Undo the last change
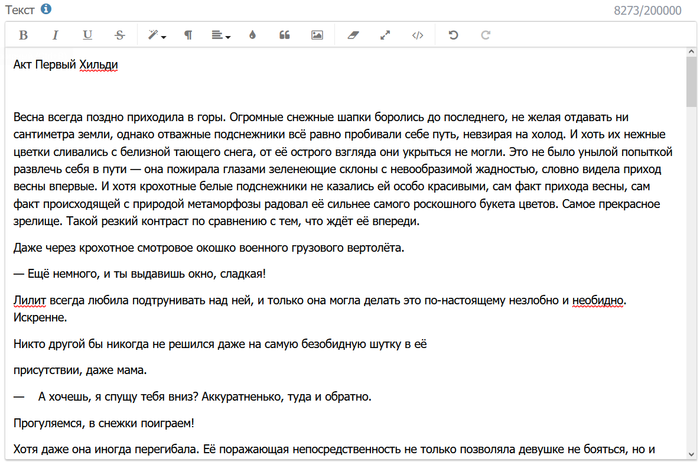The height and width of the screenshot is (468, 700). [x=453, y=35]
